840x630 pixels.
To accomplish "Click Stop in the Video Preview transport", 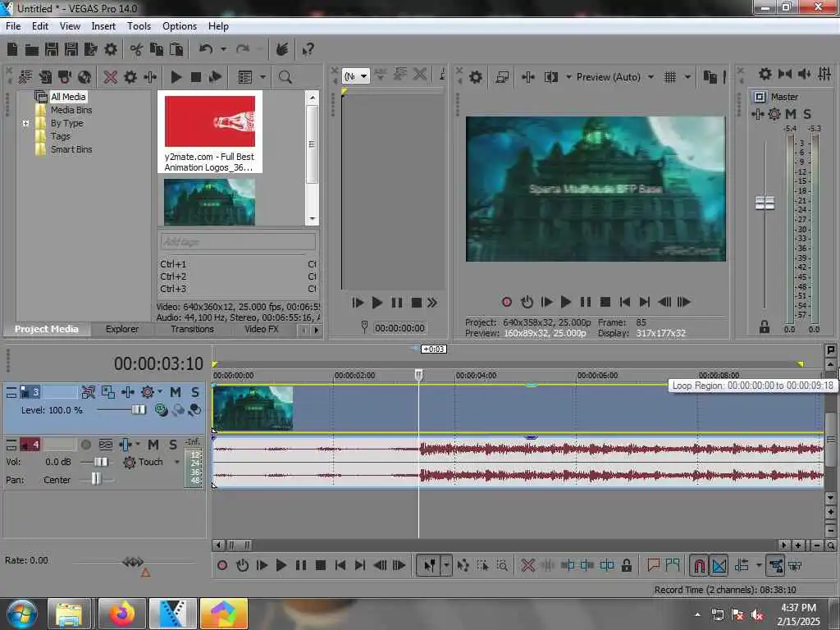I will 605,302.
